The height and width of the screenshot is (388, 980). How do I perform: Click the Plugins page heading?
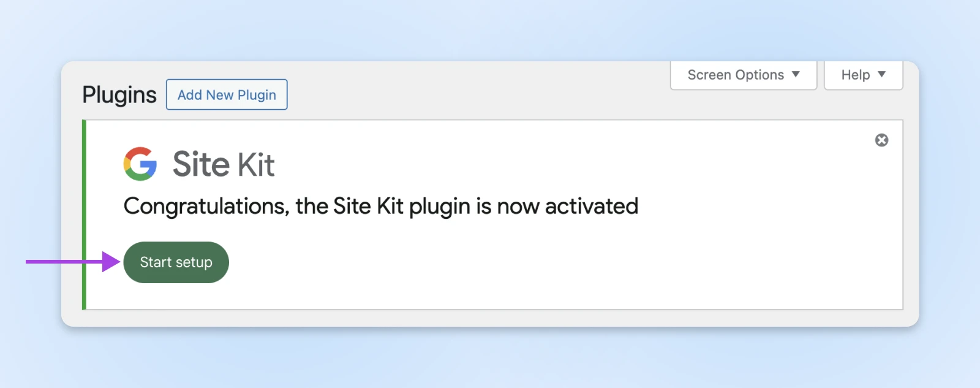point(119,95)
